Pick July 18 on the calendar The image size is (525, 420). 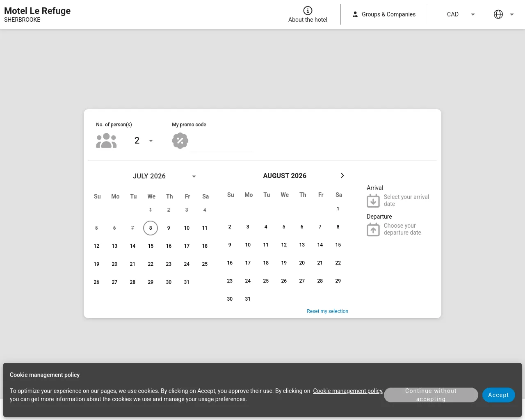(205, 246)
